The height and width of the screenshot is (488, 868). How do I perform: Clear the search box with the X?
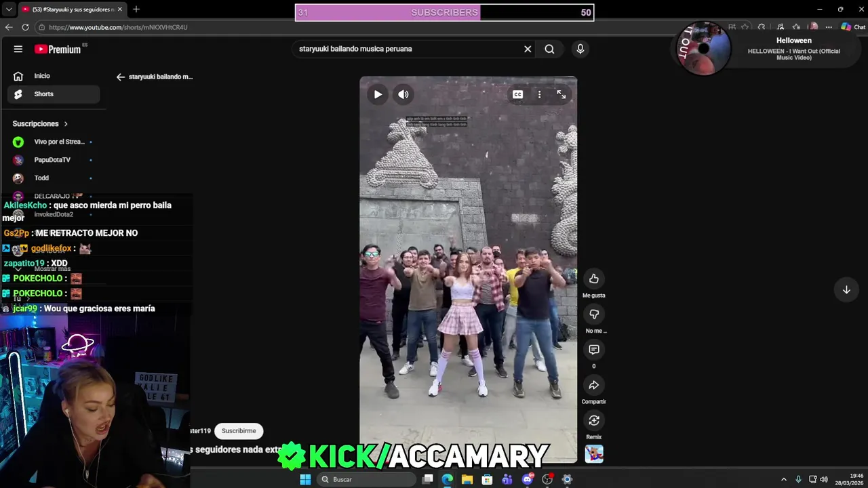(528, 49)
